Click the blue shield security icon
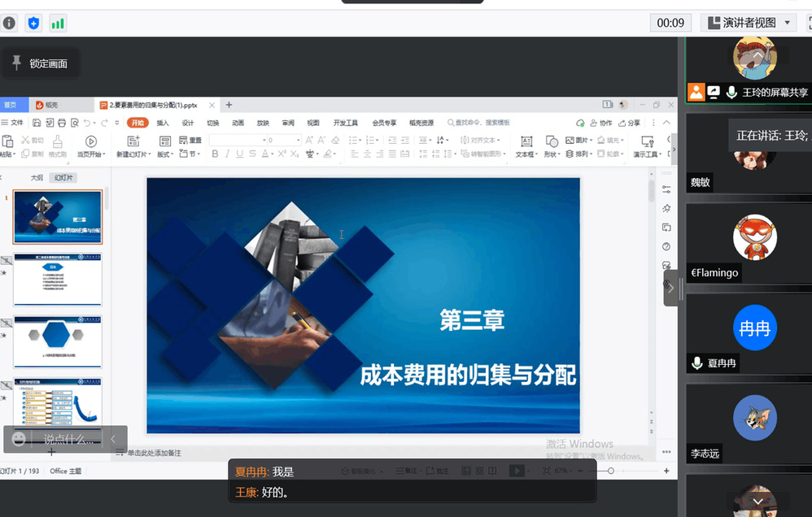The width and height of the screenshot is (812, 517). (33, 23)
